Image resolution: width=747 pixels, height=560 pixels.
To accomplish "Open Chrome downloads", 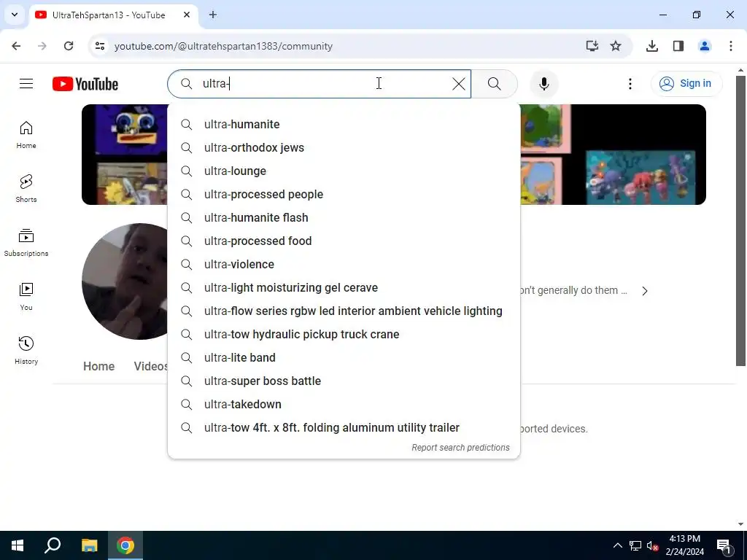I will click(x=651, y=46).
